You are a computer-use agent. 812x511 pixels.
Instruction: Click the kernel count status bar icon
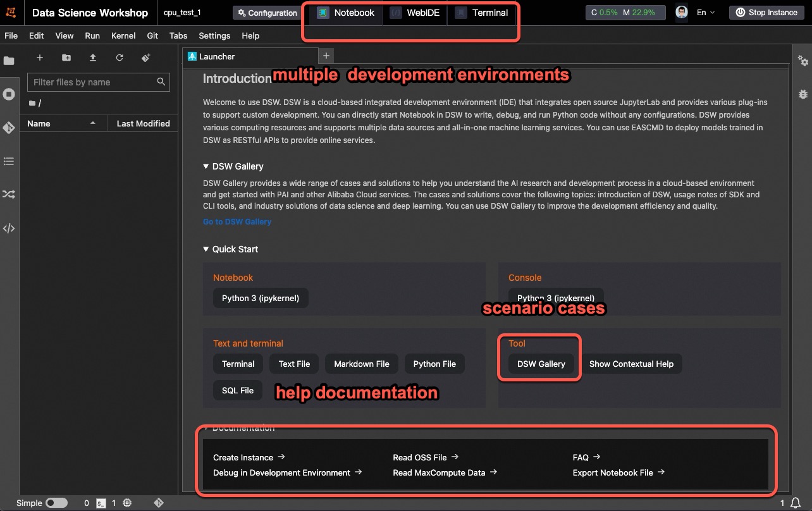tap(128, 503)
